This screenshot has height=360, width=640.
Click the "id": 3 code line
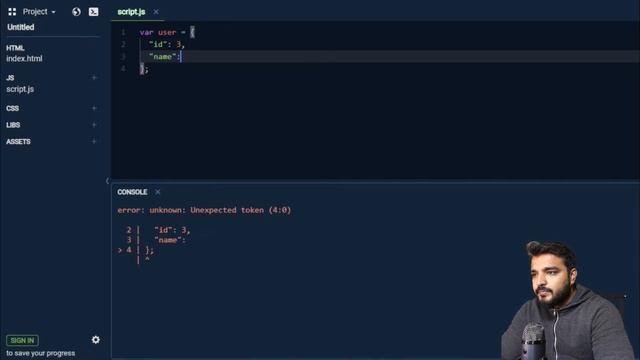point(167,44)
